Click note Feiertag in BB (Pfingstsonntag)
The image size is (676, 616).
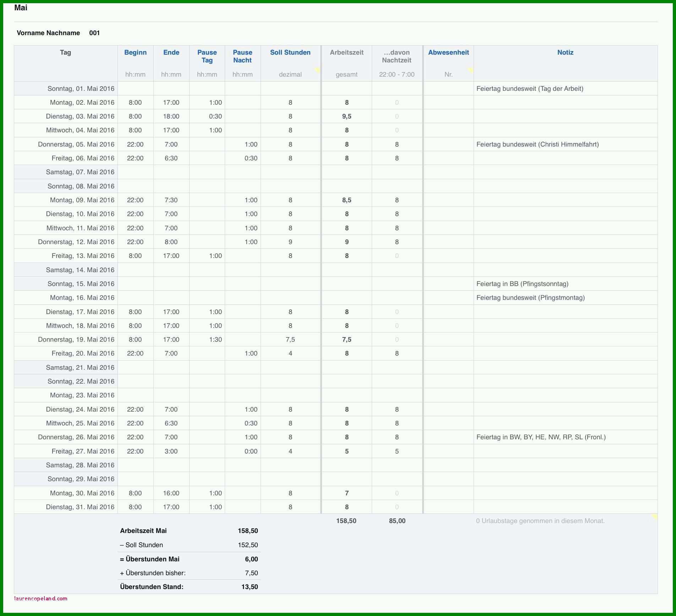click(x=522, y=284)
